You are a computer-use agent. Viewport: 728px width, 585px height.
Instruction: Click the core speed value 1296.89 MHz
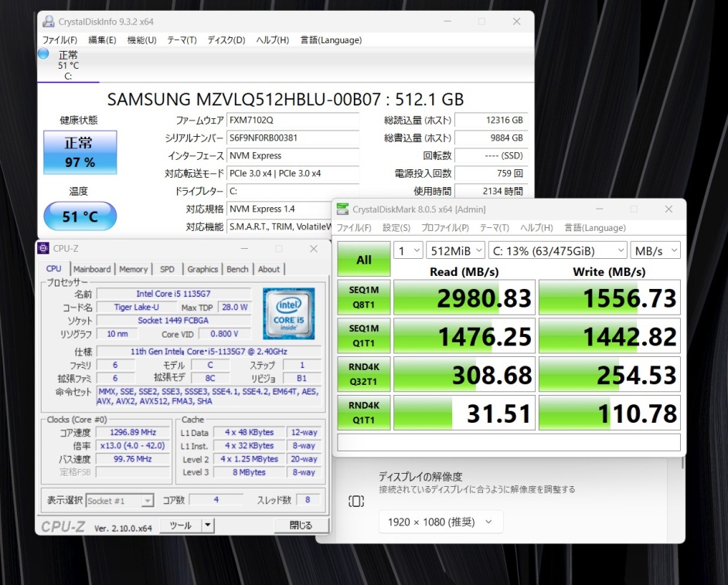(133, 432)
